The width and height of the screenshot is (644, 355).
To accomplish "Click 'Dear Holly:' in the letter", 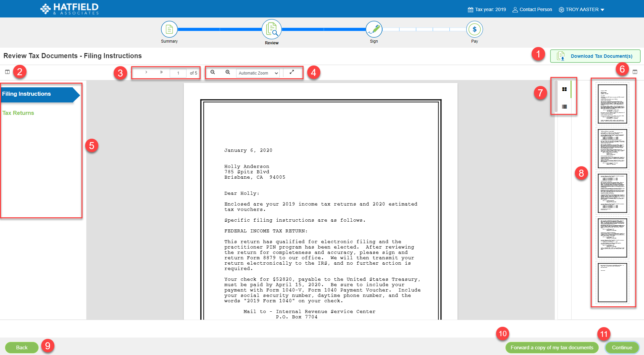I will tap(241, 193).
